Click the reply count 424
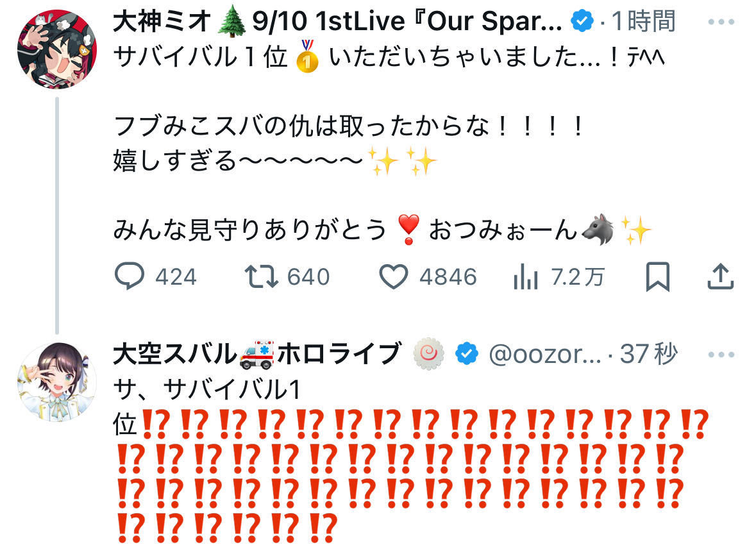The height and width of the screenshot is (547, 756). [x=176, y=278]
